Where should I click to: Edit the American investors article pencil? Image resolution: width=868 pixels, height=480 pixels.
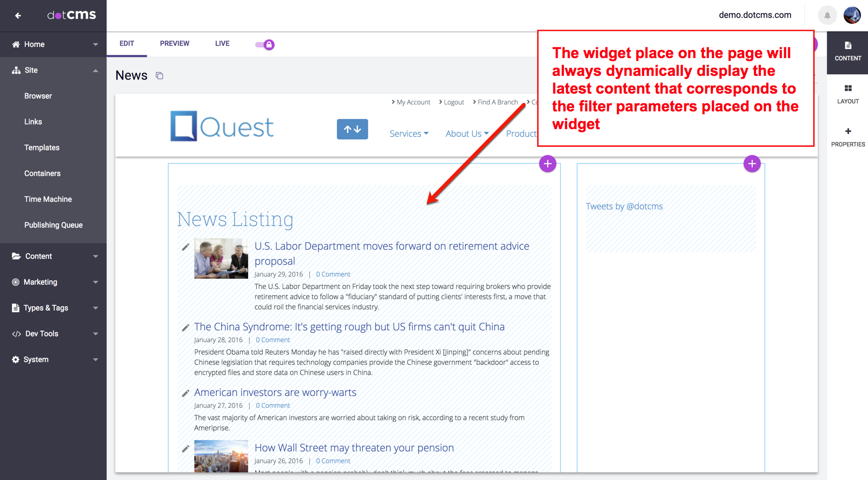[x=185, y=393]
